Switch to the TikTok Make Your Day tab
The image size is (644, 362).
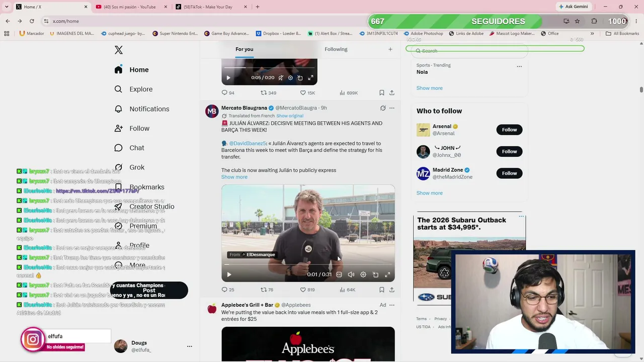click(211, 7)
